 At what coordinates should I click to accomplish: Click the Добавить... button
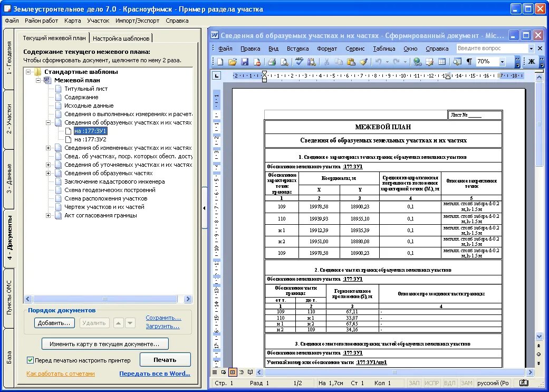54,323
